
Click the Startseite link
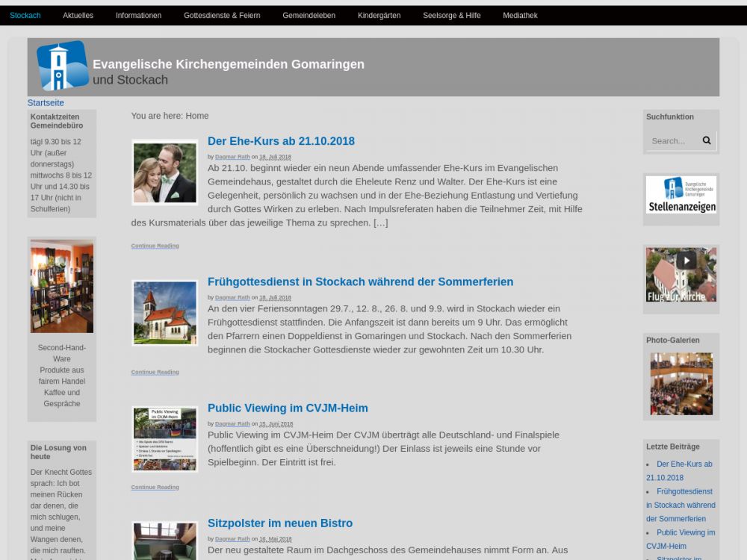pos(46,103)
